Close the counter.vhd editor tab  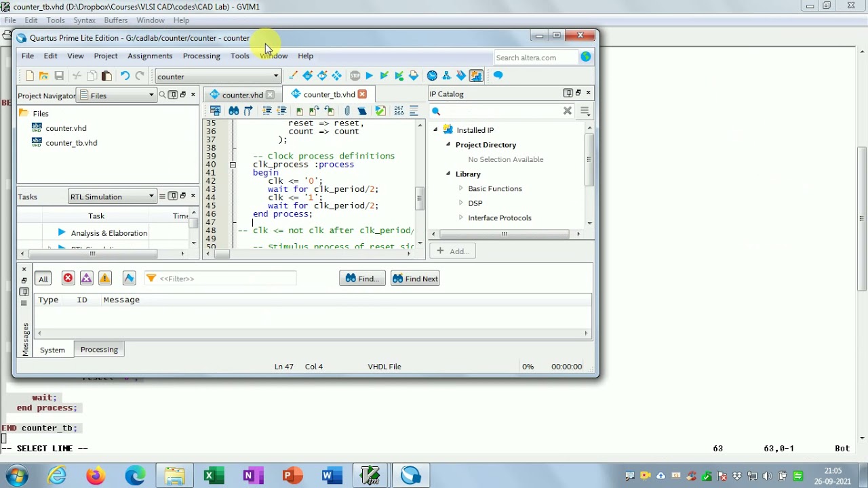pos(270,95)
